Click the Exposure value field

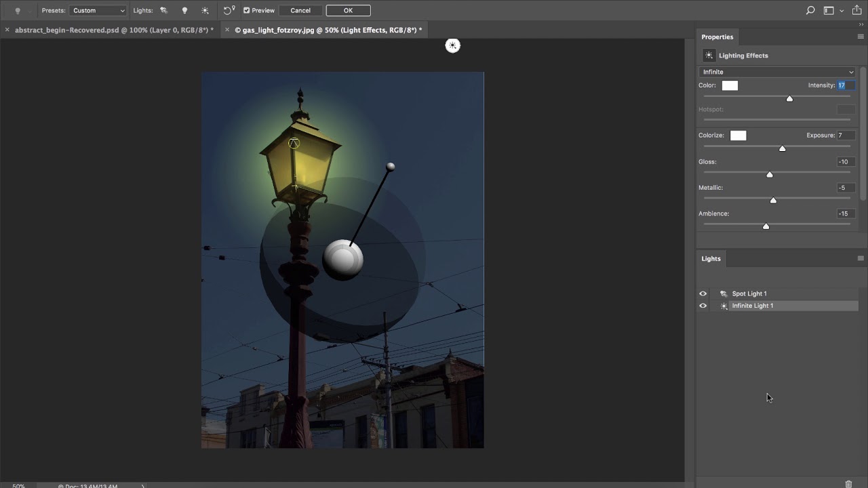tap(846, 136)
